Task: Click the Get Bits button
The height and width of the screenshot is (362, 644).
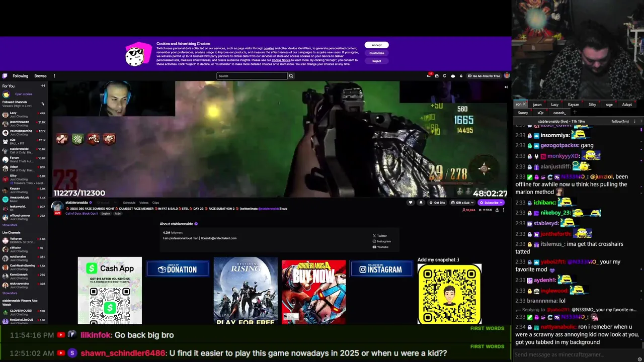Action: pos(438,203)
